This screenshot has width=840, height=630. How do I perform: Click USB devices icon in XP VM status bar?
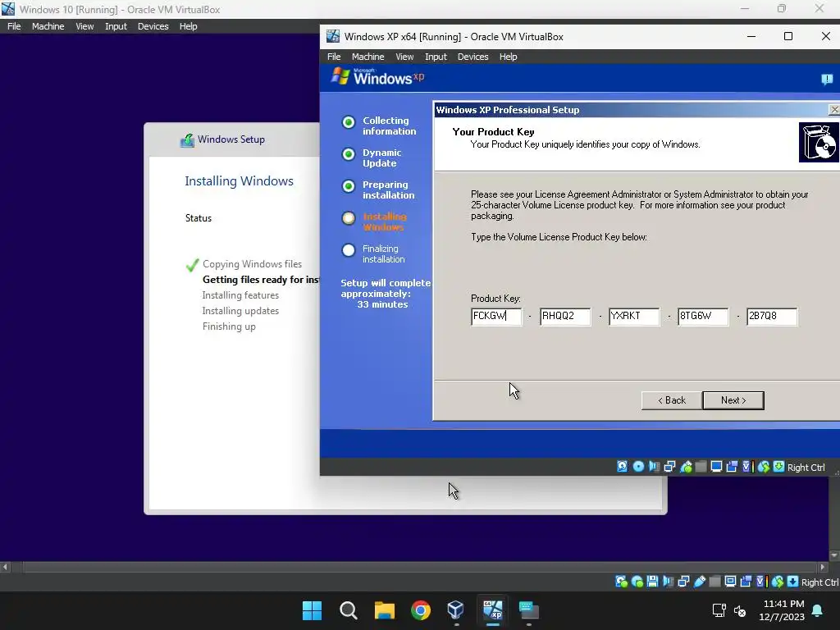coord(685,467)
